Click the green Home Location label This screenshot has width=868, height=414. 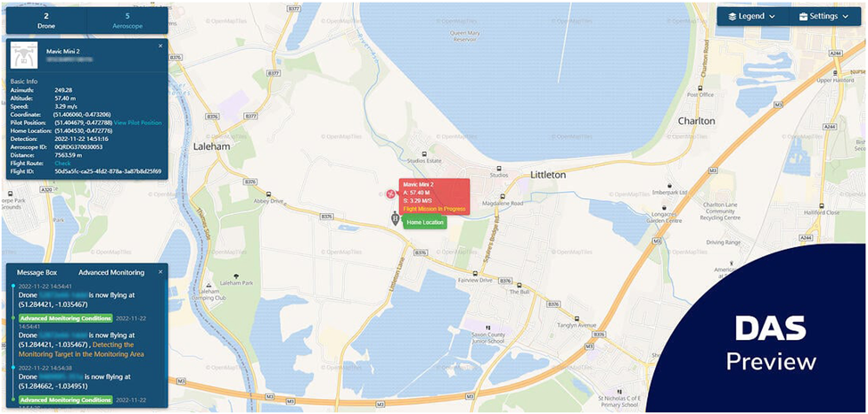[x=424, y=222]
